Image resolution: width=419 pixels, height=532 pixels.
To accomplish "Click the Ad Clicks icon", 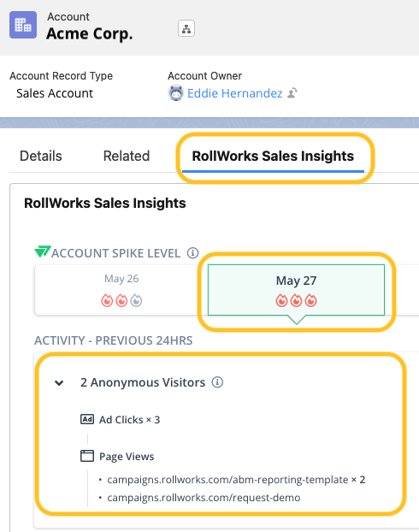I will 87,419.
